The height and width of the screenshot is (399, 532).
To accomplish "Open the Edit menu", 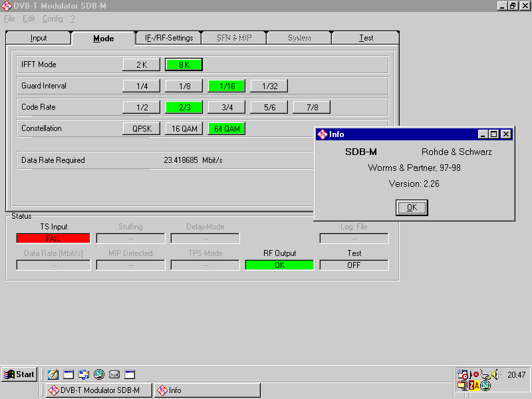I will click(x=29, y=19).
